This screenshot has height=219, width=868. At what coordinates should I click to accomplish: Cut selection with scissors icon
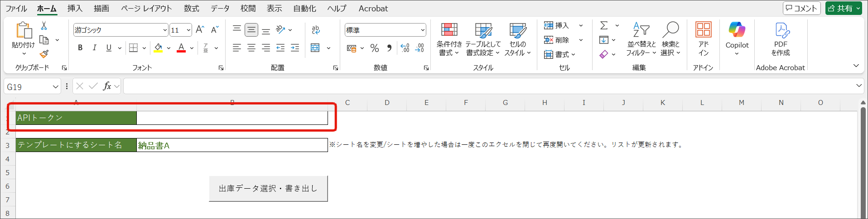click(x=44, y=26)
